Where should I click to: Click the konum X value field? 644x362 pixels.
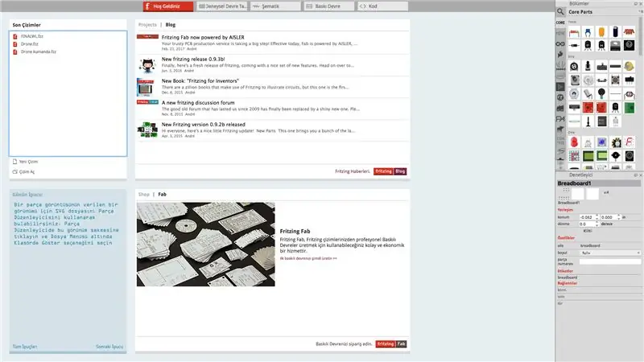click(x=588, y=217)
